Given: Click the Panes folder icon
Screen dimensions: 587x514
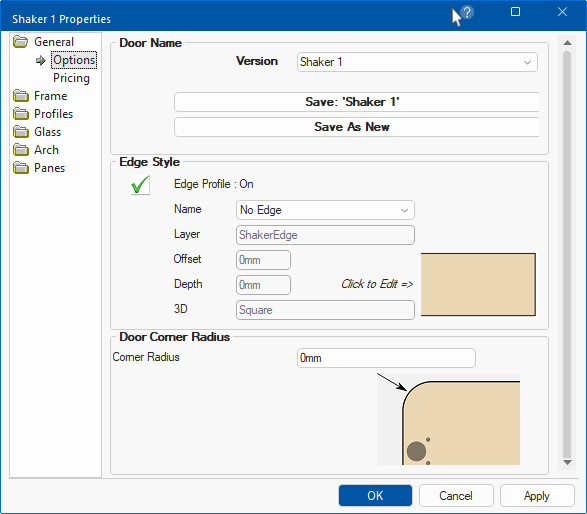Looking at the screenshot, I should (21, 168).
